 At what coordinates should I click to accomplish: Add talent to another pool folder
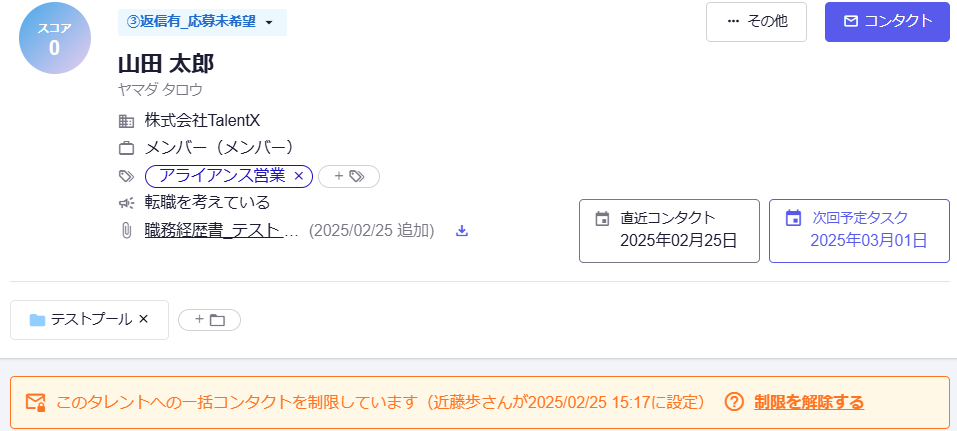[209, 319]
